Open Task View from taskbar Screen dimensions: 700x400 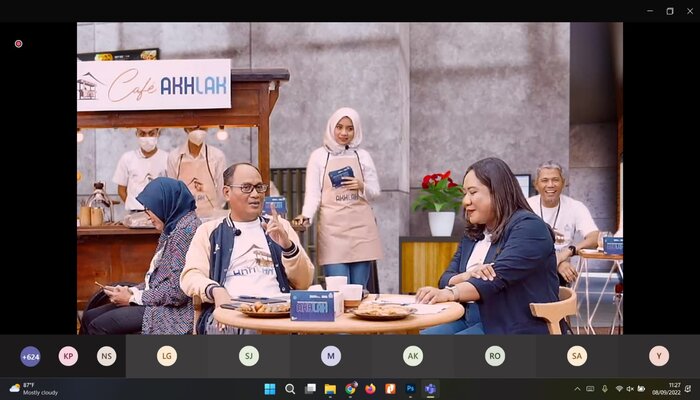click(x=310, y=389)
